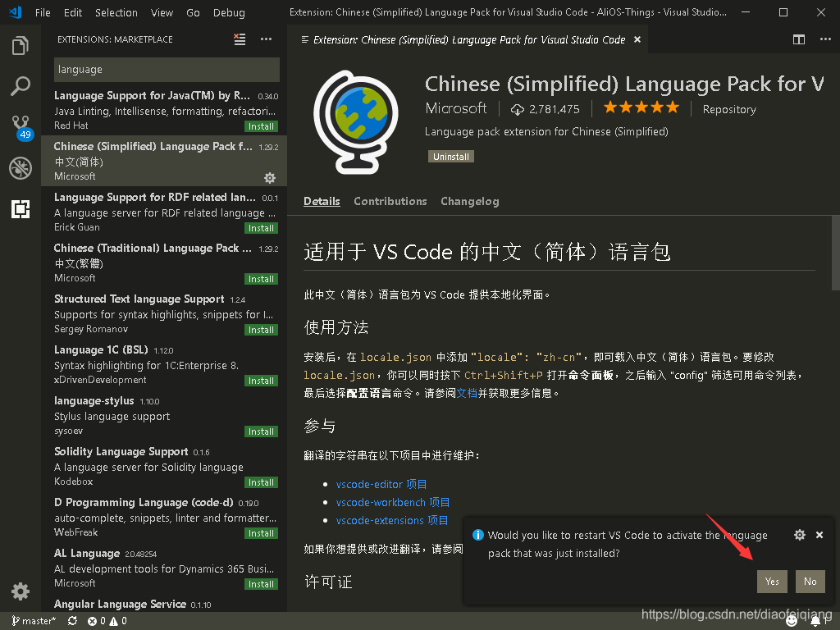The image size is (840, 630).
Task: Clear extensions search results icon
Action: pyautogui.click(x=240, y=39)
